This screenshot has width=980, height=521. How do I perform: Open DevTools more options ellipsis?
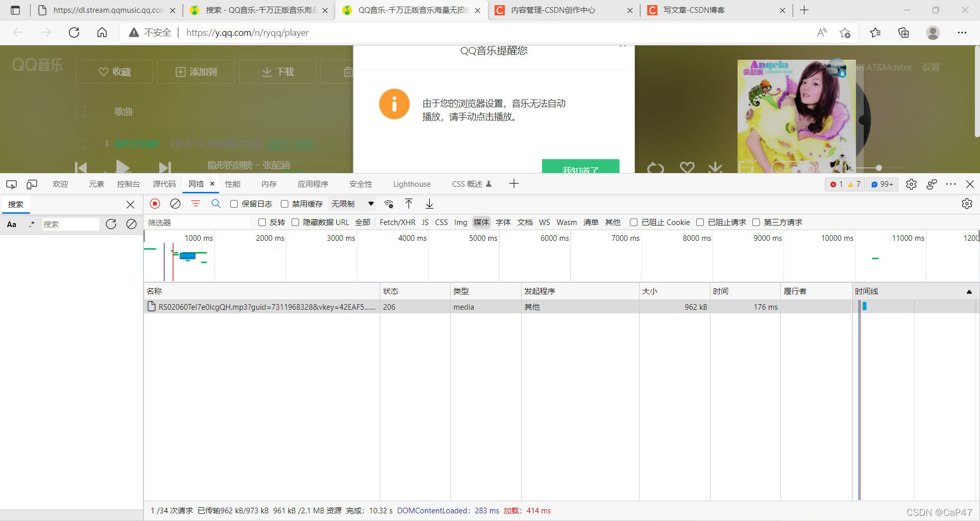950,184
